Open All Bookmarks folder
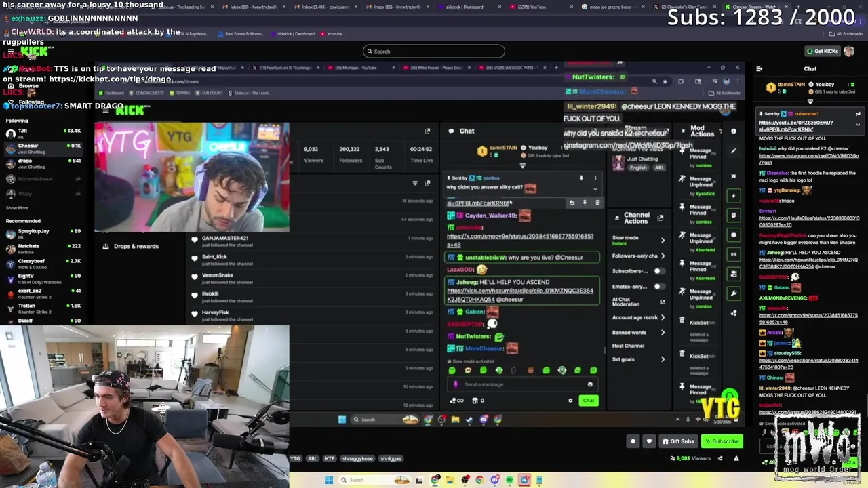The height and width of the screenshot is (488, 868). 846,33
